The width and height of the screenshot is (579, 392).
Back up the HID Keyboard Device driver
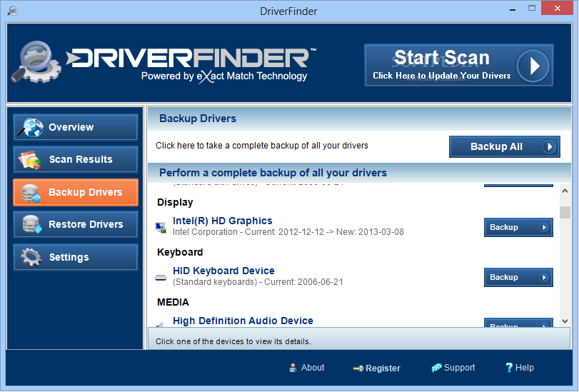518,277
